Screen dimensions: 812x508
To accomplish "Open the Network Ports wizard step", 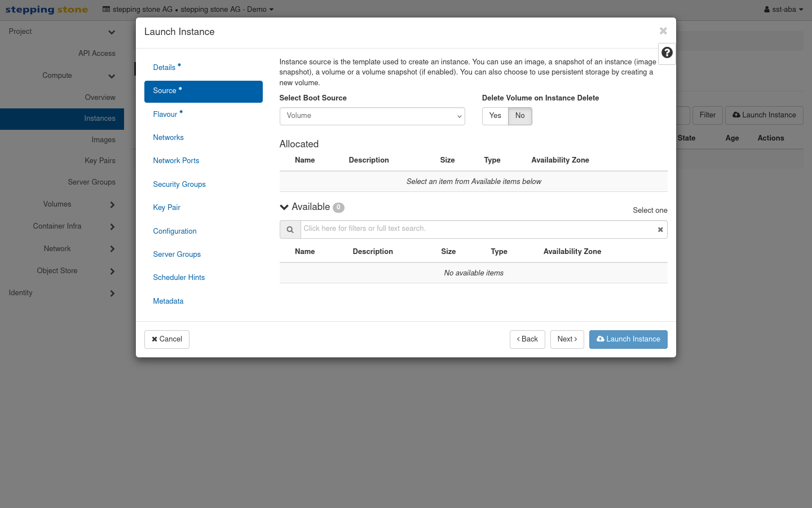I will [204, 161].
